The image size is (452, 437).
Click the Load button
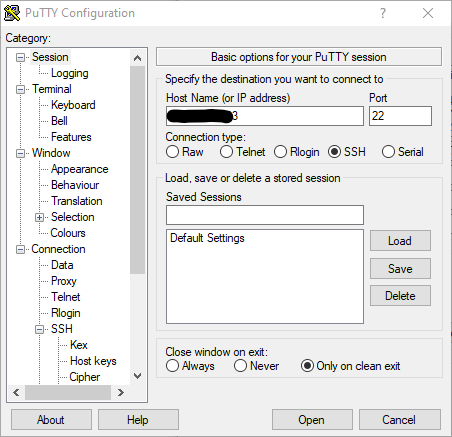(x=400, y=241)
